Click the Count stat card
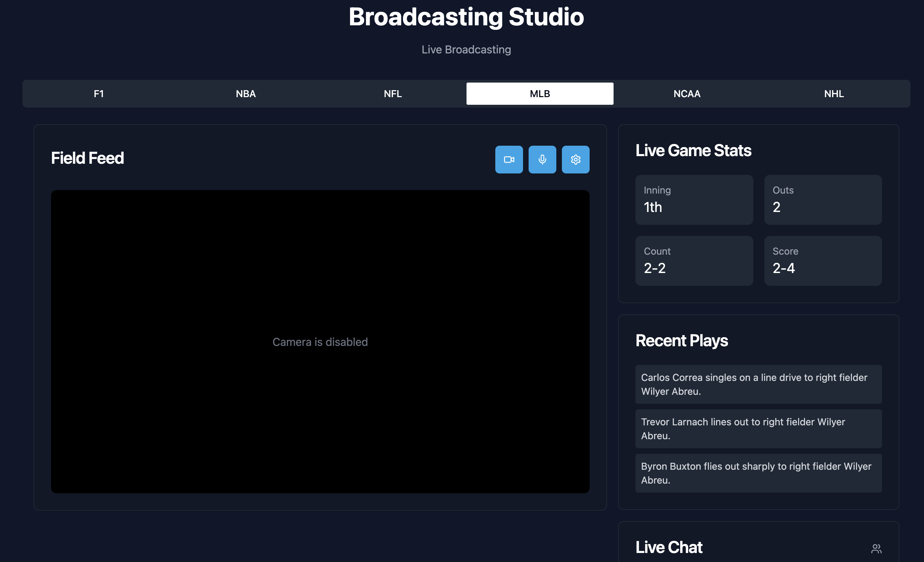Image resolution: width=924 pixels, height=562 pixels. point(694,261)
